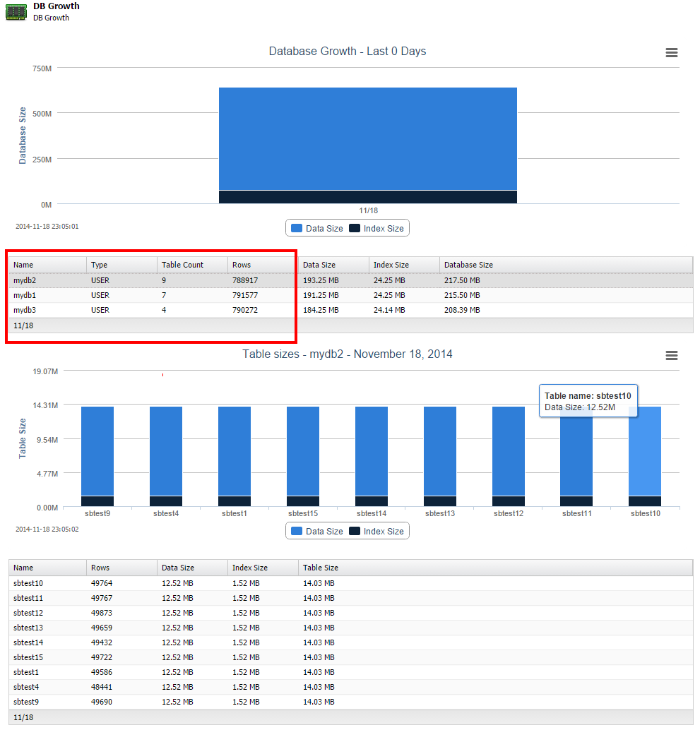Click the large blue Data Size bar for 11/18
The height and width of the screenshot is (730, 700).
coord(367,138)
